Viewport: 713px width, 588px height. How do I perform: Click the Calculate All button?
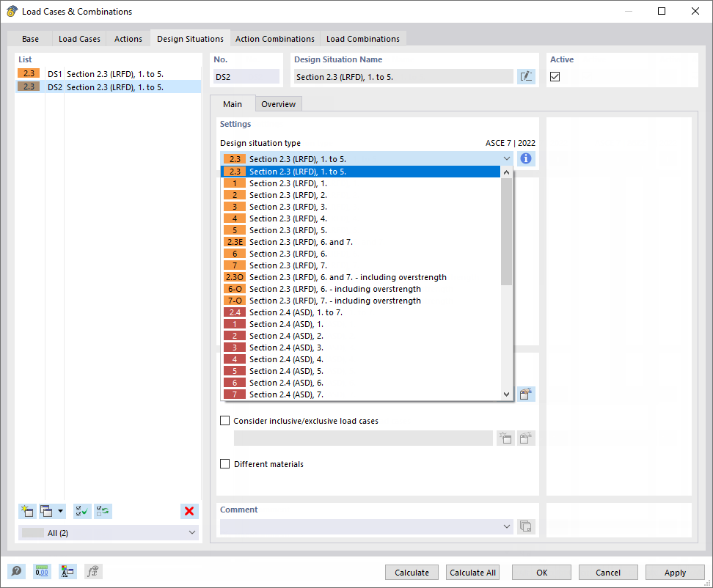point(472,572)
